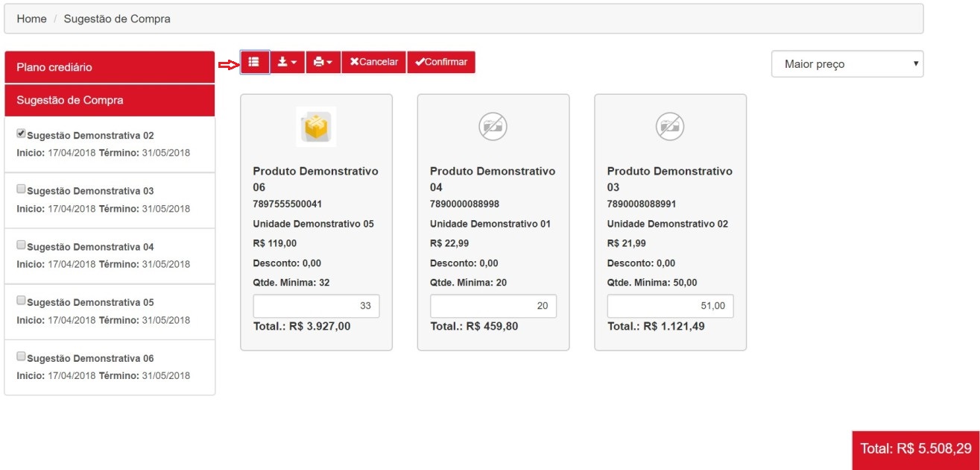Click Produto Demonstrativo 06 product image
The image size is (980, 470).
[316, 126]
